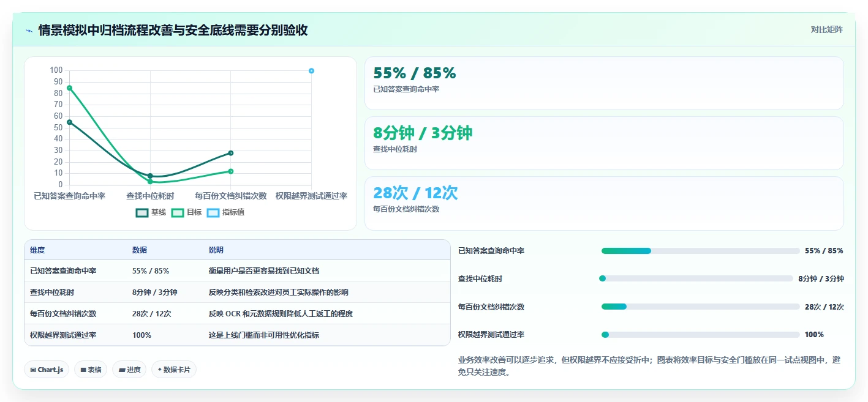
Task: Click baseline point above 每百份文档纠错次数
Action: click(x=231, y=153)
